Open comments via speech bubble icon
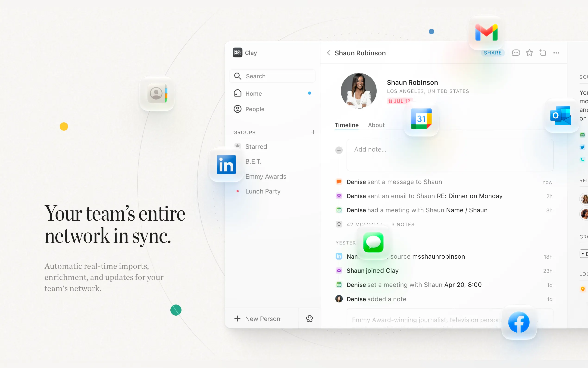This screenshot has height=368, width=588. [x=516, y=53]
